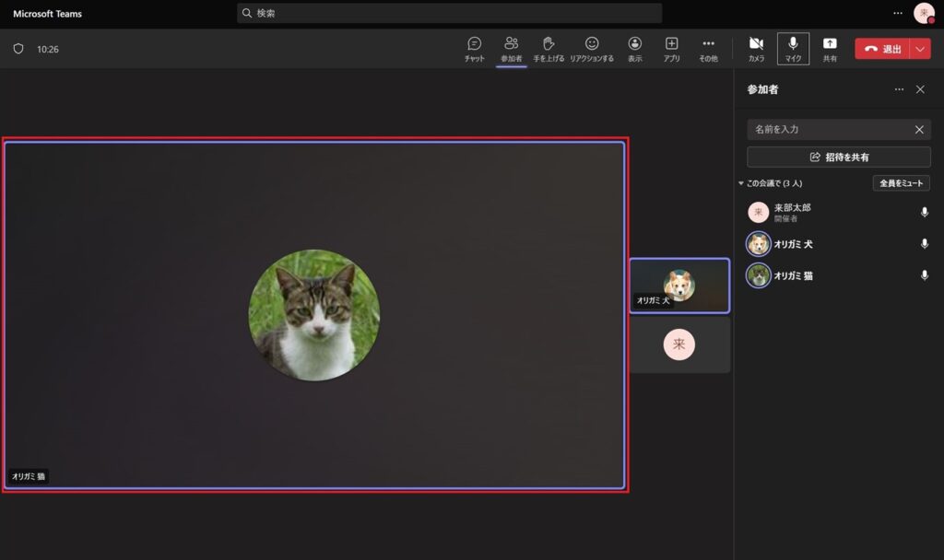Select 来部太郎 in participants list
Image resolution: width=944 pixels, height=560 pixels.
click(793, 212)
